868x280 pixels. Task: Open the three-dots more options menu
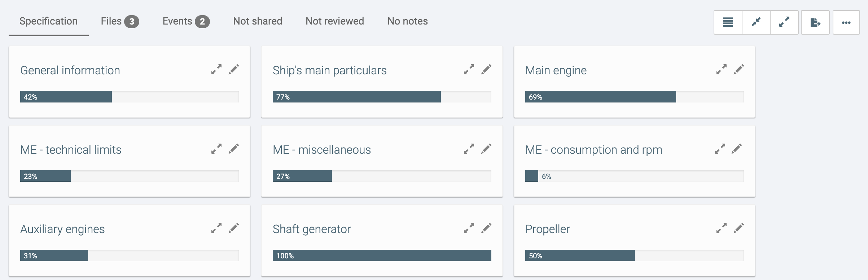coord(846,22)
